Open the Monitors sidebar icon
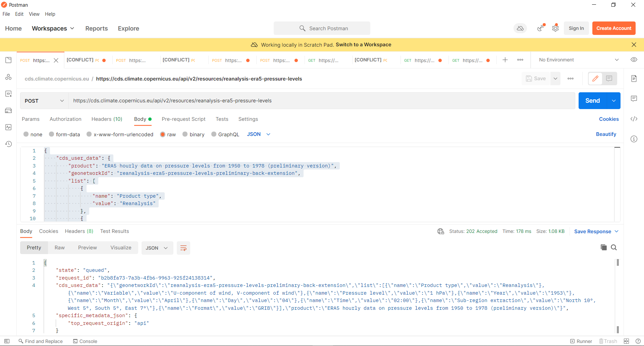Screen dimensions: 644x346 pyautogui.click(x=8, y=127)
